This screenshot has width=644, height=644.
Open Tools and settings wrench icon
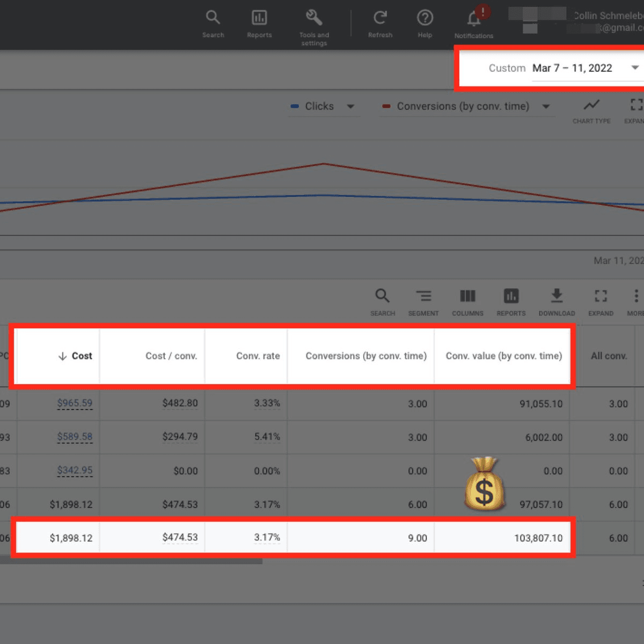pyautogui.click(x=314, y=17)
